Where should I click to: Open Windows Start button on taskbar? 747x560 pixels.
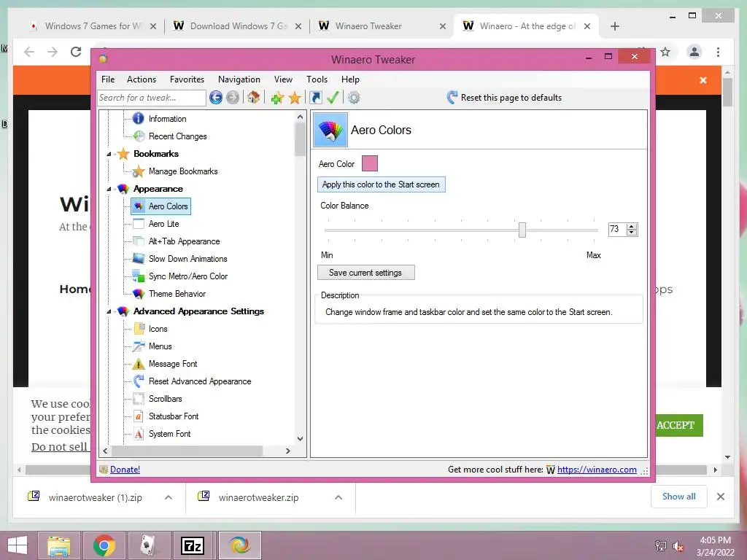tap(18, 545)
